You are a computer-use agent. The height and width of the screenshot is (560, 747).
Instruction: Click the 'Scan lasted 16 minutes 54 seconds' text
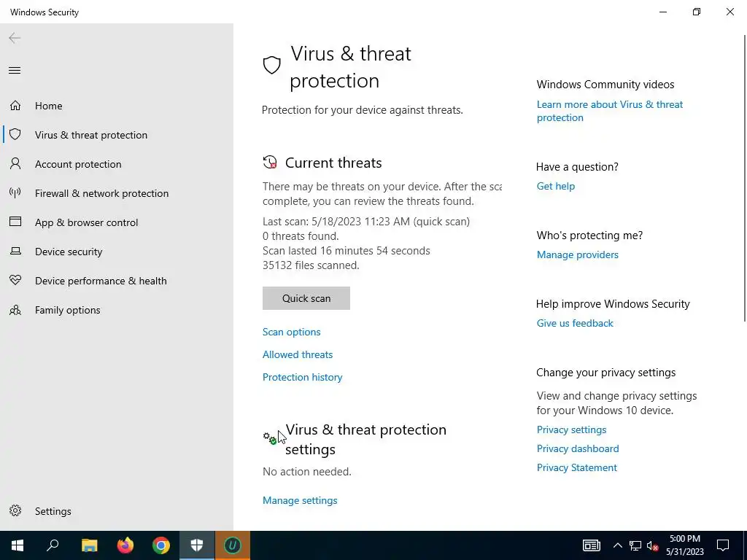pos(347,251)
